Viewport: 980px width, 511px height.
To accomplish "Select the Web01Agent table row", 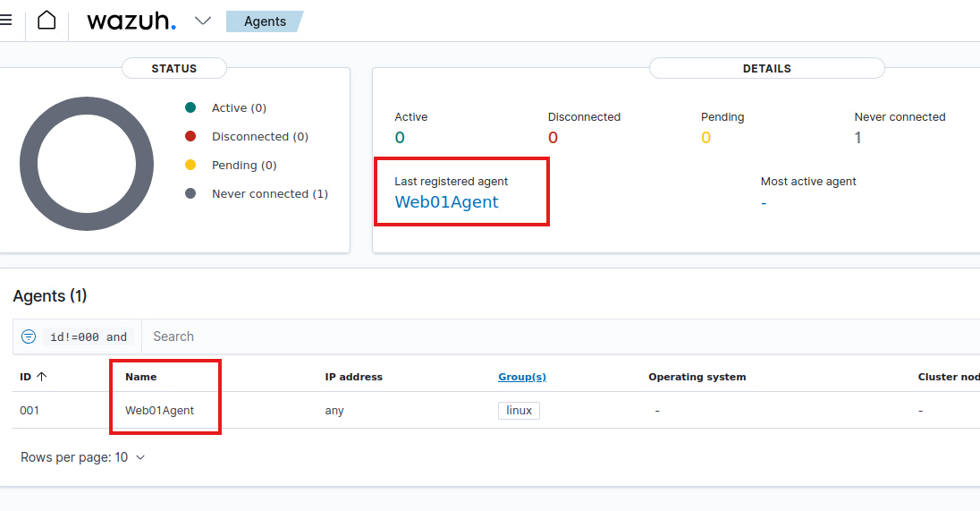I will [159, 411].
